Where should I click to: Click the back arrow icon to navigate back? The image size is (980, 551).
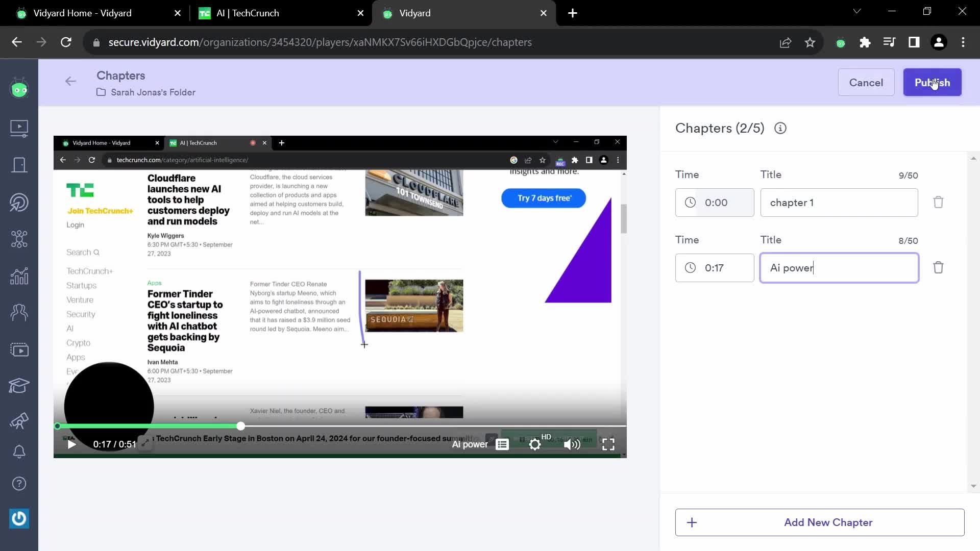[70, 81]
